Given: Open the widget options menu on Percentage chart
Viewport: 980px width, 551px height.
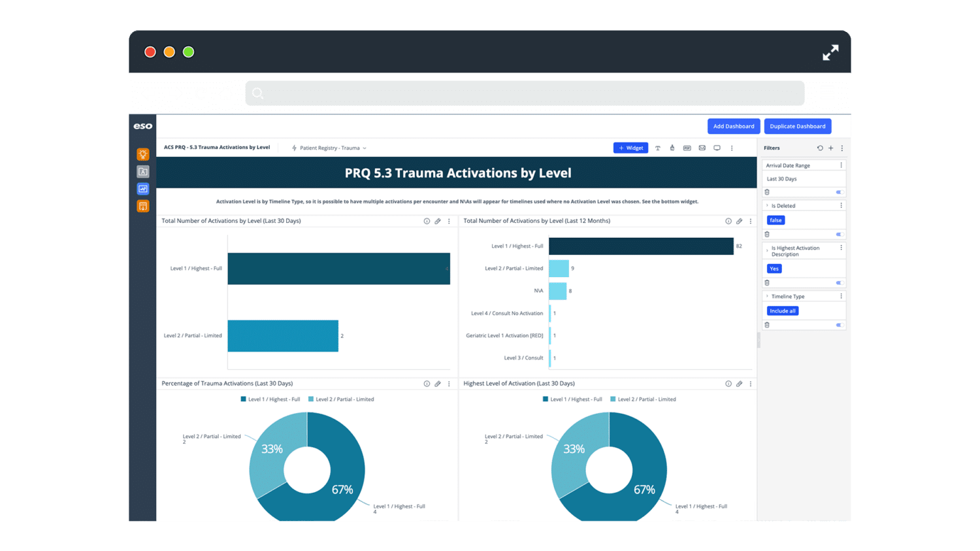Looking at the screenshot, I should 449,384.
